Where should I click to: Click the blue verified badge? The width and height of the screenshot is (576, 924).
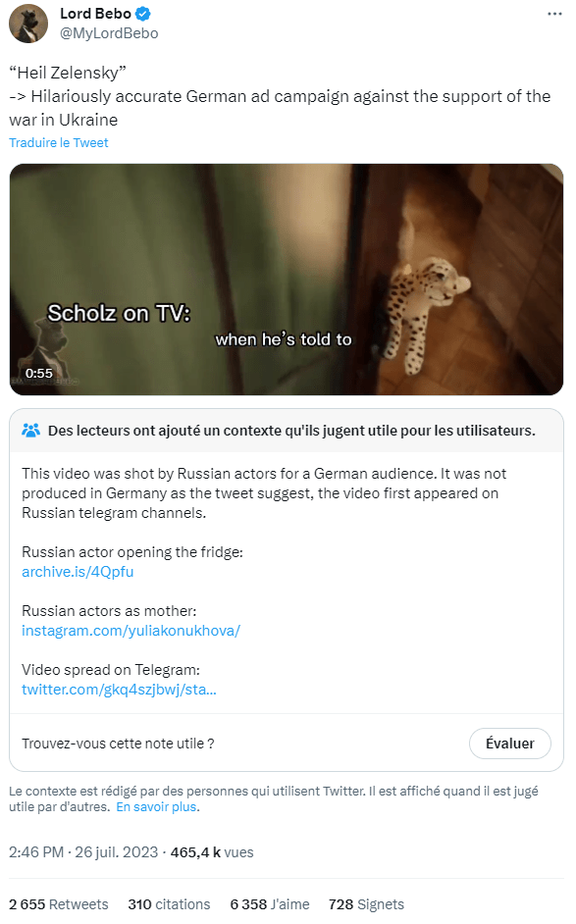(x=142, y=13)
